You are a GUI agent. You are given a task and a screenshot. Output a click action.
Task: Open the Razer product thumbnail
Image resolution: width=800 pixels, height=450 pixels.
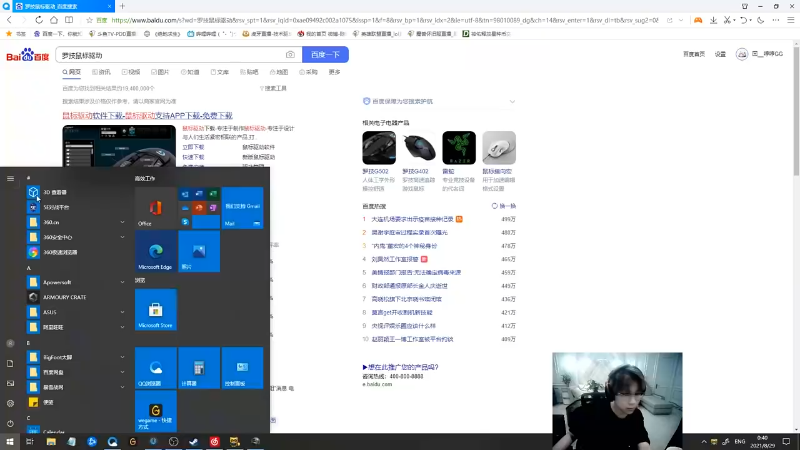point(459,147)
